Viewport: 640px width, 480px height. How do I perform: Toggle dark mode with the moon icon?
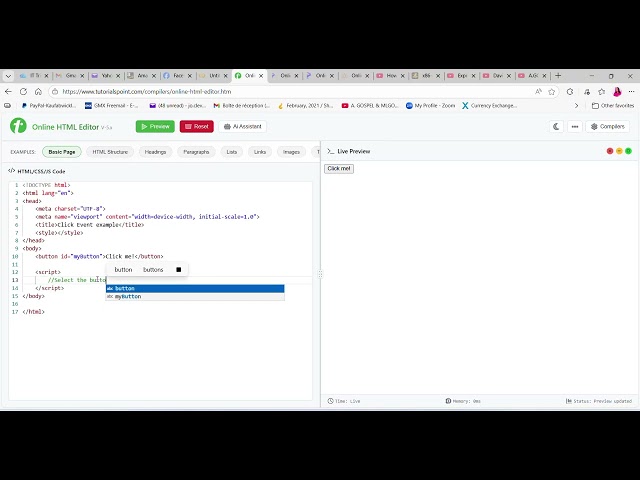[557, 127]
